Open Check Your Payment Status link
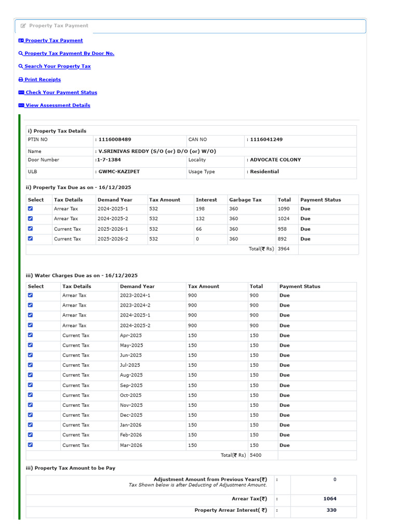The image size is (399, 532). [x=61, y=92]
